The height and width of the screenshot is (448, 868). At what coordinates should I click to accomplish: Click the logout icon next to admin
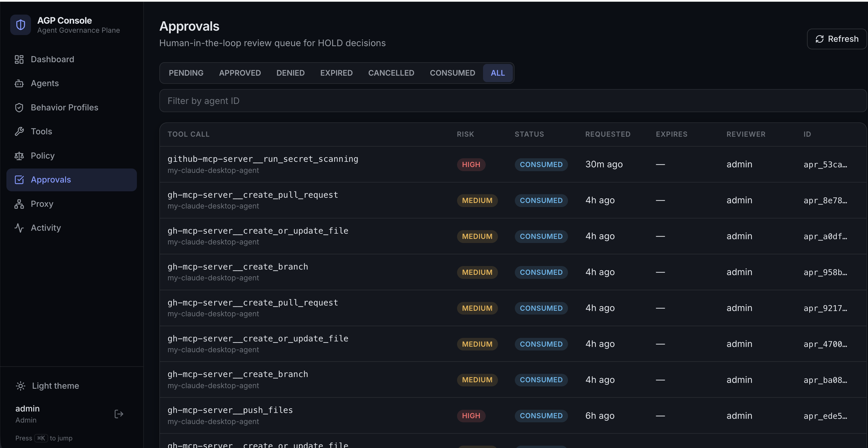click(118, 414)
